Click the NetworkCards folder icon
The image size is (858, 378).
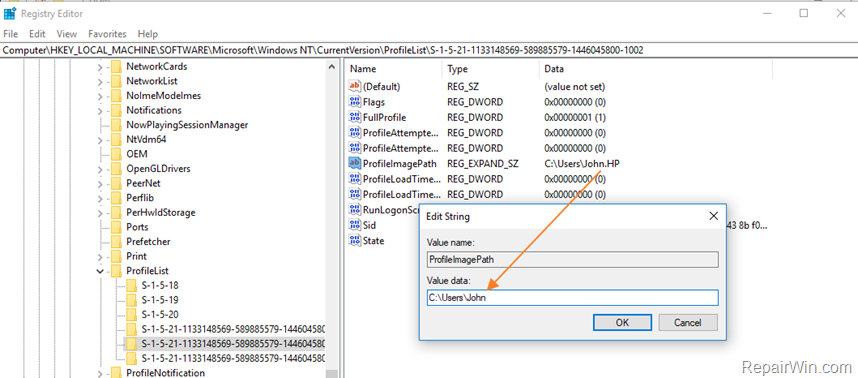pyautogui.click(x=116, y=67)
